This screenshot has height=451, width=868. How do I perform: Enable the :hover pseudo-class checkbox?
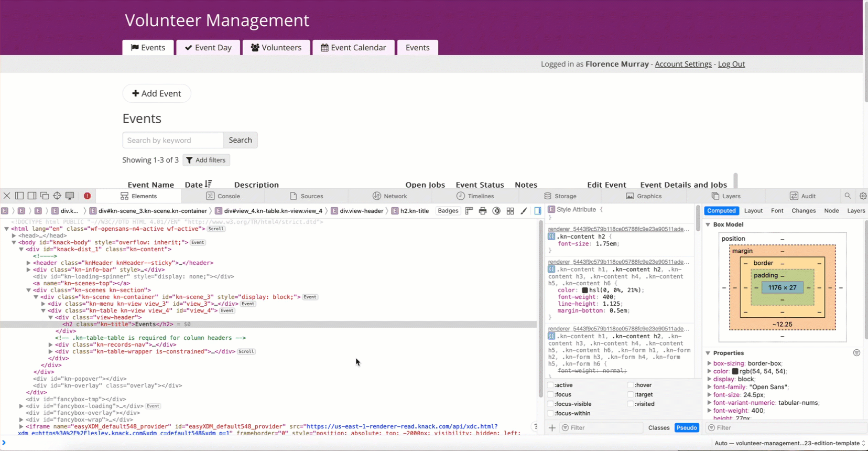631,385
